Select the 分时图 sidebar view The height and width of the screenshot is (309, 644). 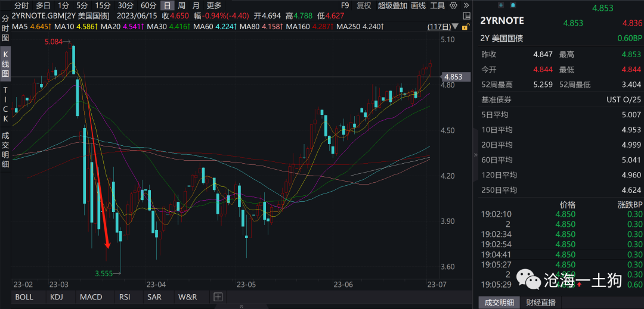click(5, 28)
